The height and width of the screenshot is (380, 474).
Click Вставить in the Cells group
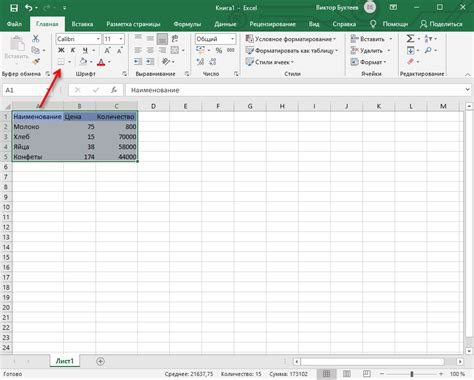(368, 39)
